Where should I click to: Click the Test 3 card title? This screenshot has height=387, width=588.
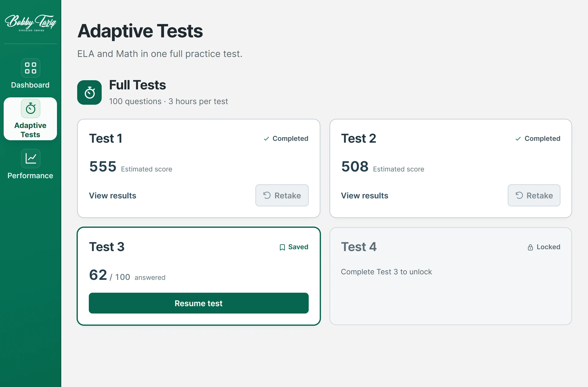(107, 247)
